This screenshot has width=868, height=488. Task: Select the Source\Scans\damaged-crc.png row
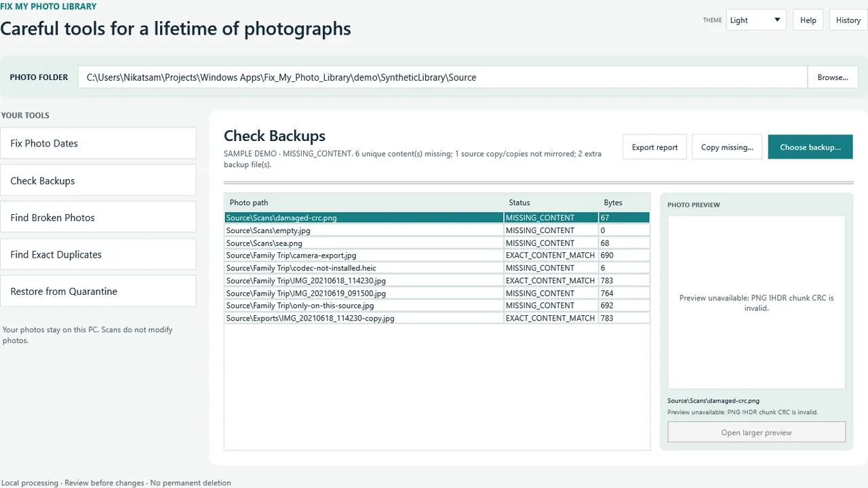[437, 218]
